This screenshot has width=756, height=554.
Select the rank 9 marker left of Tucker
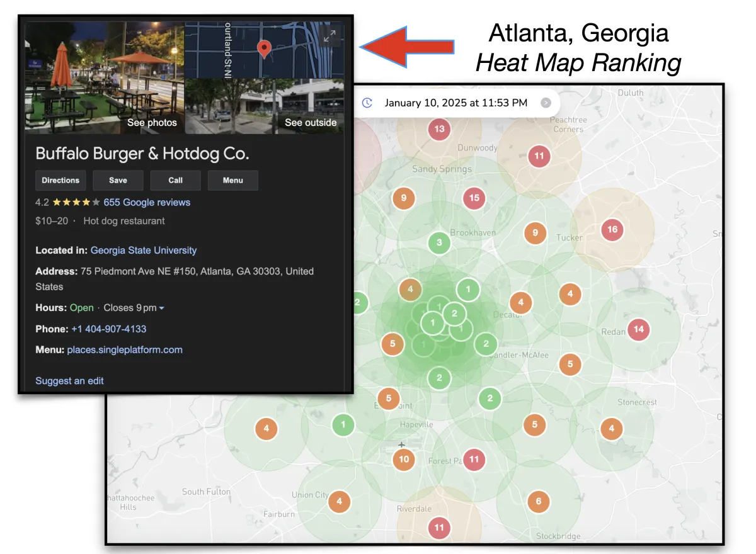coord(535,233)
